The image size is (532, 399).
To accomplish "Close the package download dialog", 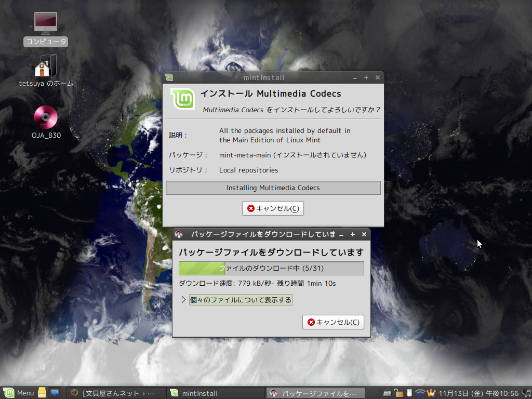I will coord(364,234).
